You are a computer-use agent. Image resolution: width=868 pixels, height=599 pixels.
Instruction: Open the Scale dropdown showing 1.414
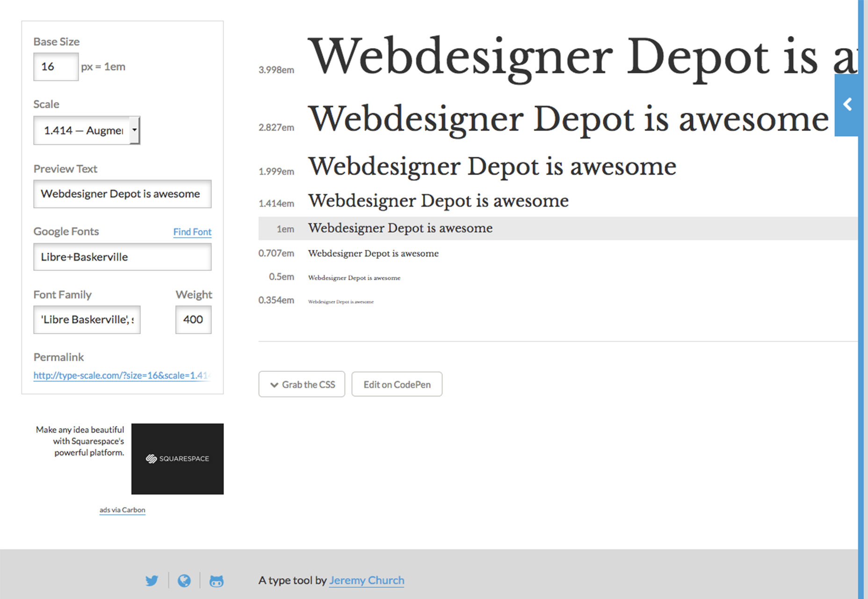point(87,130)
